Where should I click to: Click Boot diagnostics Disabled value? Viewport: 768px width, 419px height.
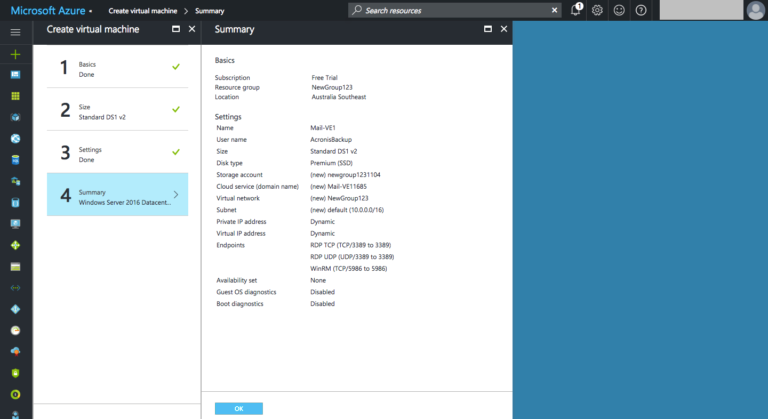[322, 304]
